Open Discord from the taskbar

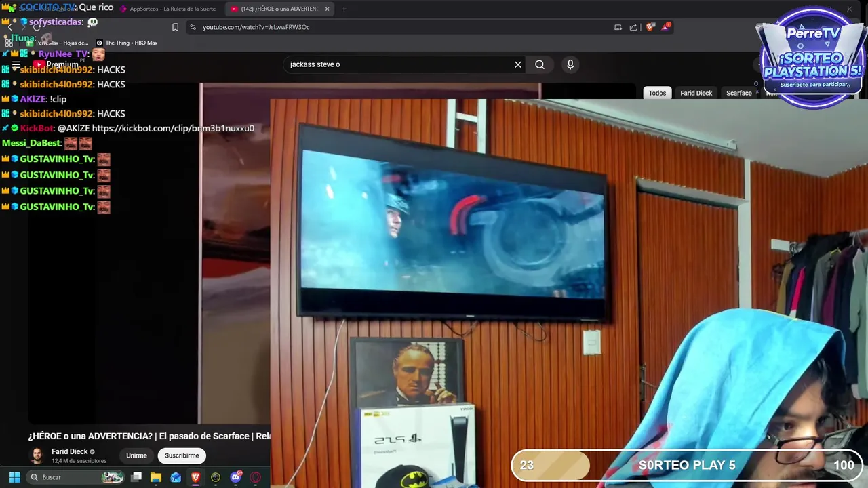pos(235,477)
